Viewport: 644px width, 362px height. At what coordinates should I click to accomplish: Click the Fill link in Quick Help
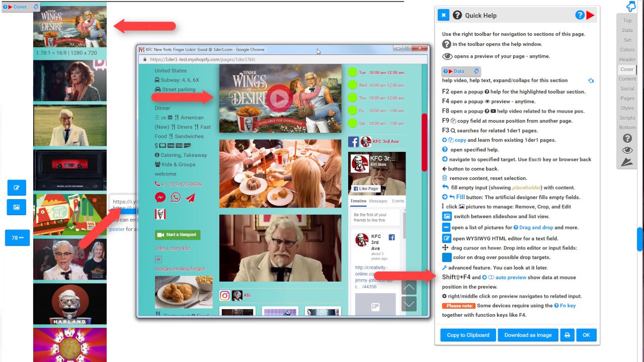point(460,197)
